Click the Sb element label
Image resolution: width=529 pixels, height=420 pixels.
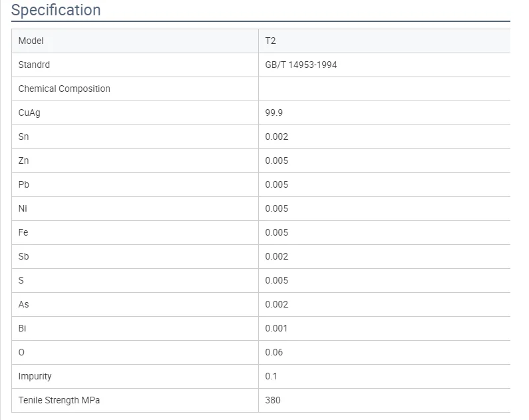pos(24,256)
